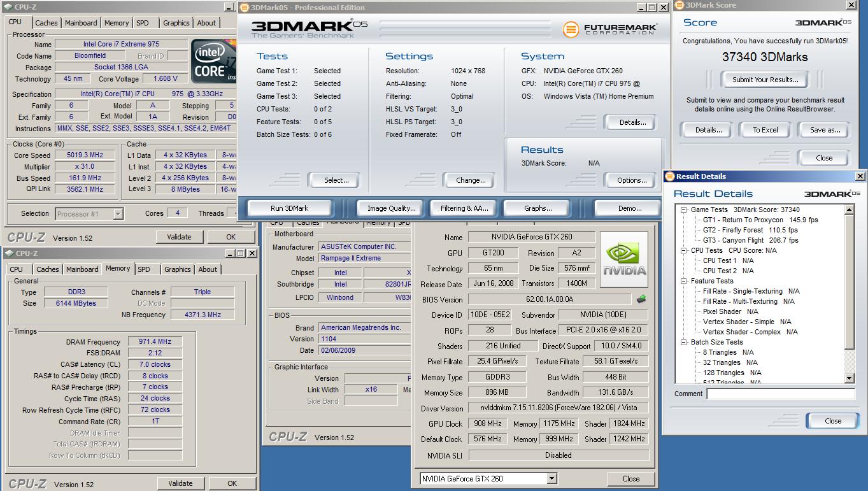Export results with To Excel button
Image resolution: width=868 pixels, height=491 pixels.
pos(765,130)
